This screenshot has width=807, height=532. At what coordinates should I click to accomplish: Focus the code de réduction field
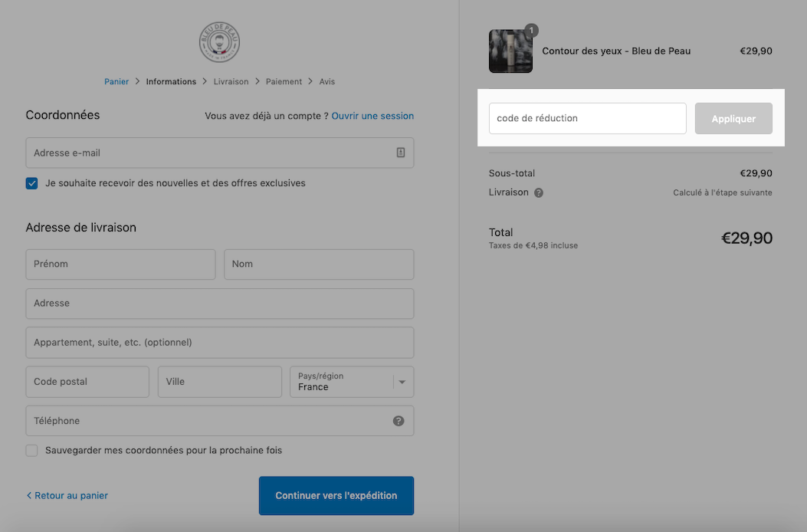[587, 119]
